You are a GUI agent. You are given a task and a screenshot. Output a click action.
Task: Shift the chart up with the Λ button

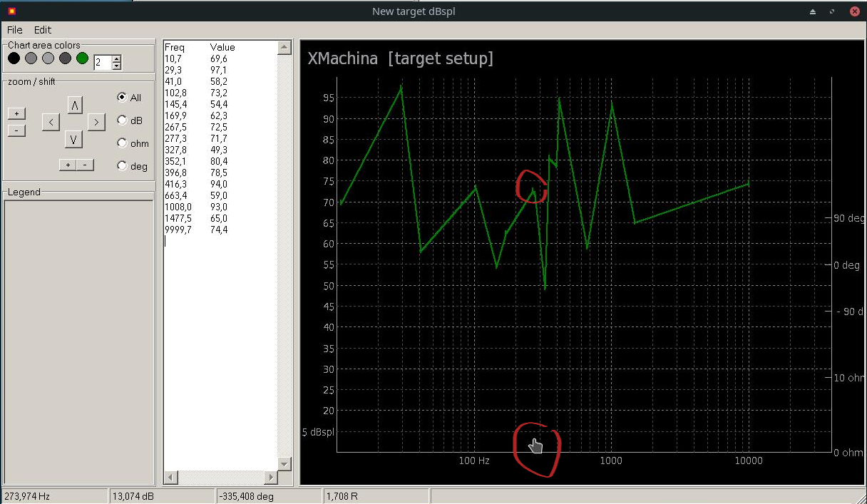[x=74, y=106]
